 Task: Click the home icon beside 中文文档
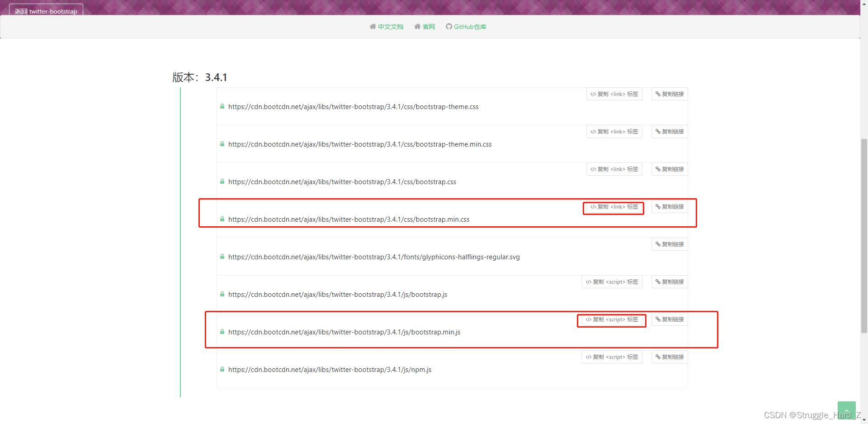[x=373, y=27]
